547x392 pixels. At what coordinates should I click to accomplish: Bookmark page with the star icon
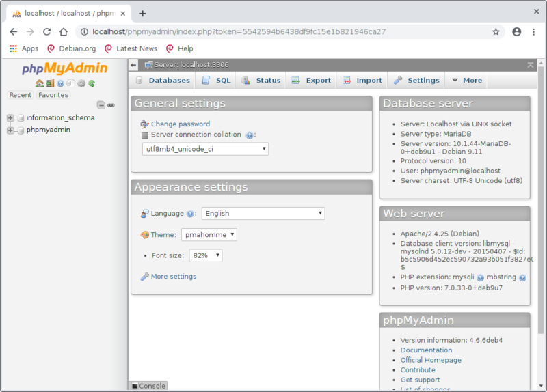click(x=496, y=32)
